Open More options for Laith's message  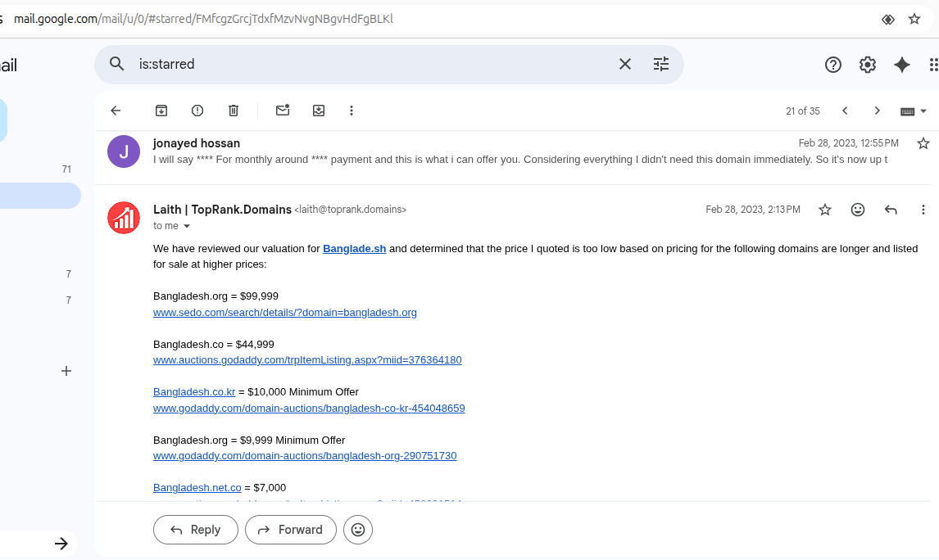pos(923,210)
